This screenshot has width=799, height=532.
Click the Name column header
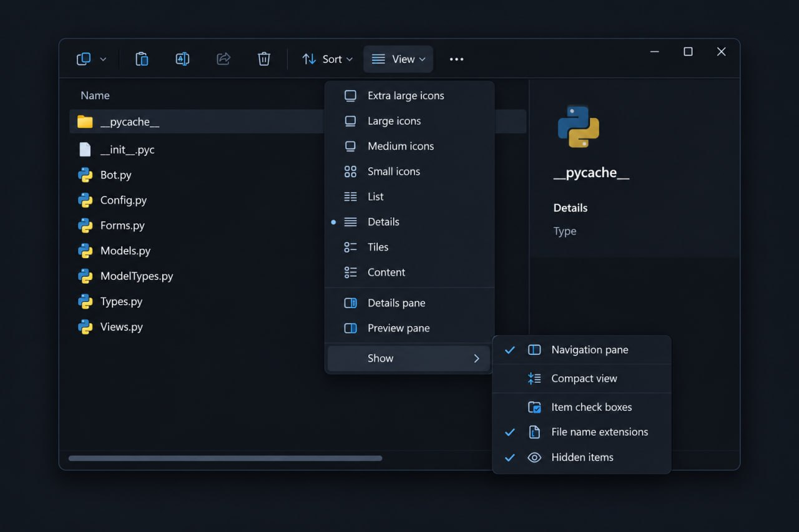tap(95, 95)
